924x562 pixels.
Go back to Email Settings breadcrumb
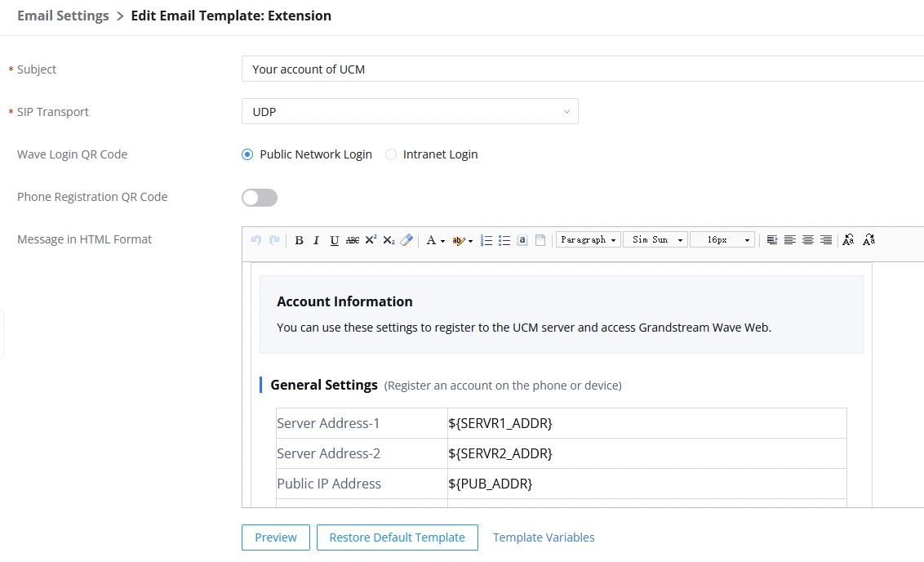pos(63,16)
